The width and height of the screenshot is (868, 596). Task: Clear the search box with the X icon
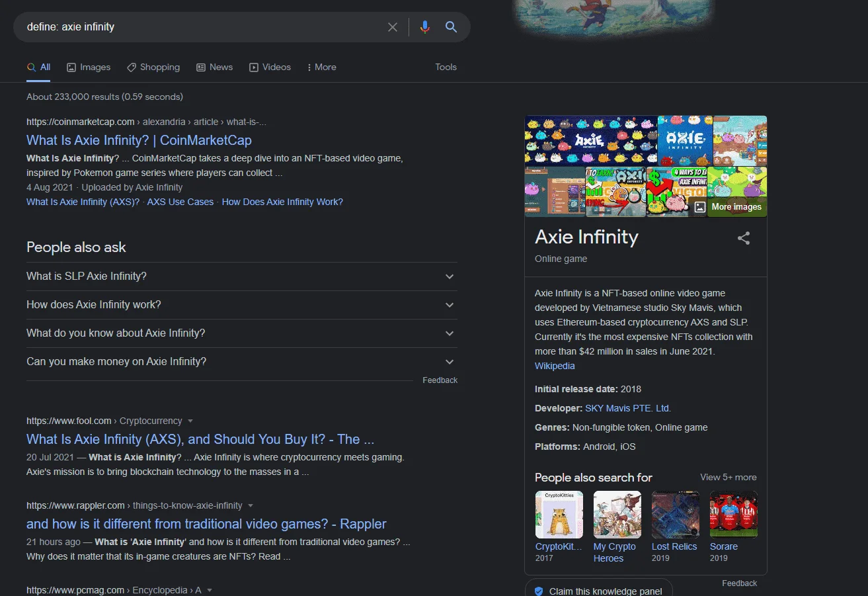click(393, 27)
